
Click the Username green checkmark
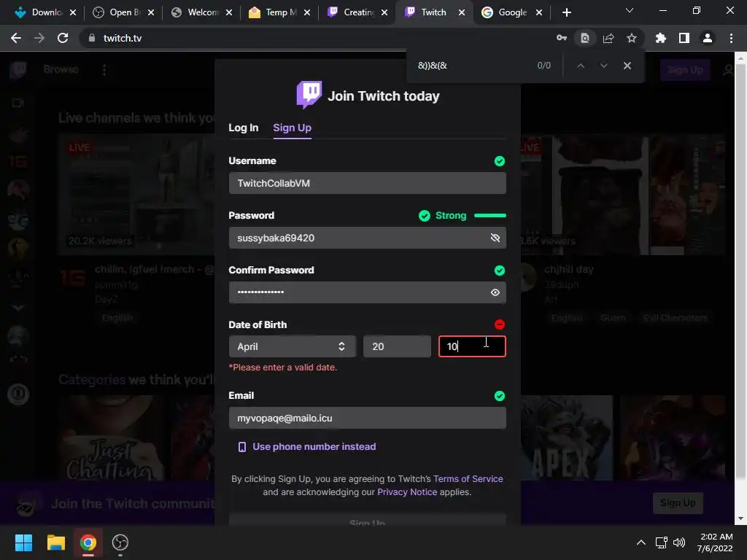point(500,161)
